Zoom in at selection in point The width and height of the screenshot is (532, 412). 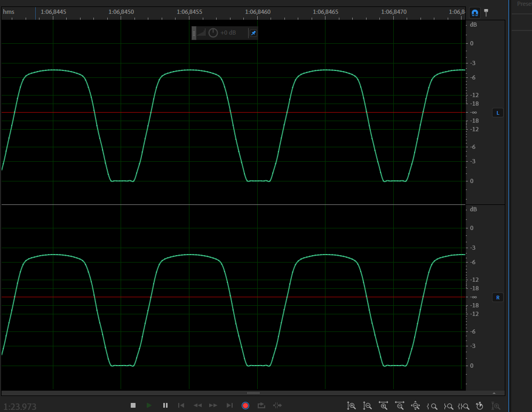[x=432, y=406]
